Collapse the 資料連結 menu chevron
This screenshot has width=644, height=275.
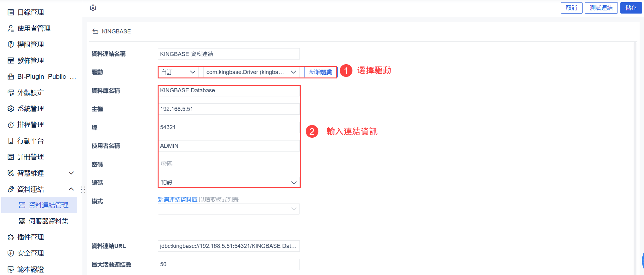coord(71,189)
